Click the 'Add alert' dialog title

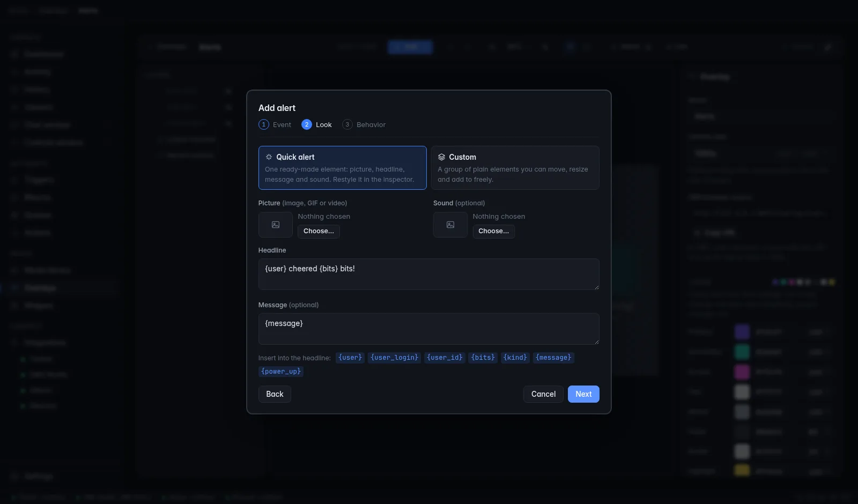click(x=277, y=108)
